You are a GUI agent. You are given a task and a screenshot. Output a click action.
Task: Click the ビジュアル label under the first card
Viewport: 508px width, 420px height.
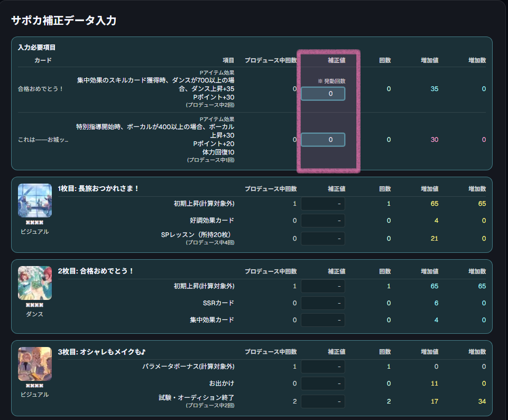point(34,231)
